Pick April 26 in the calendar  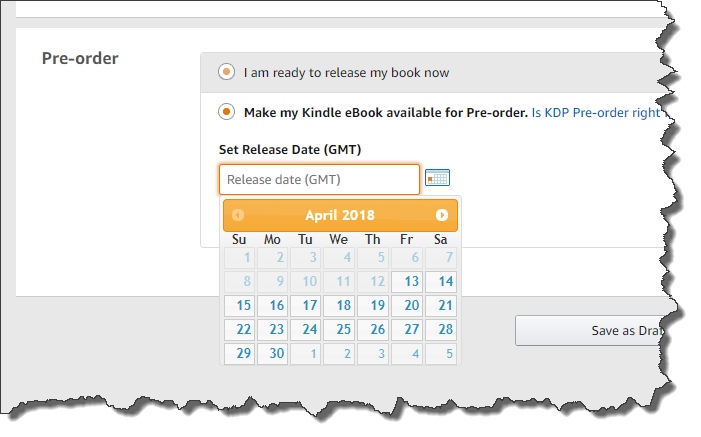pos(373,330)
